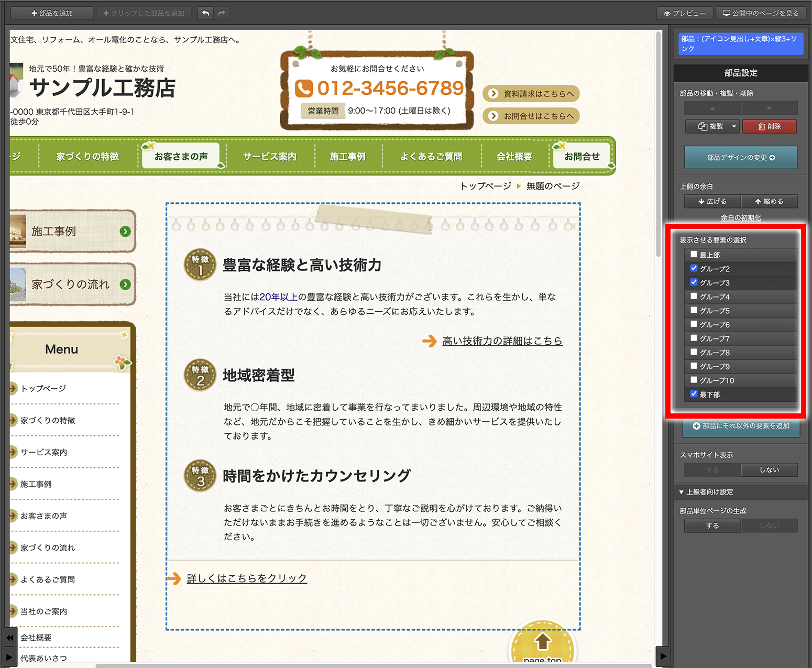Move the part up with the up arrow
Viewport: 812px width, 668px height.
712,108
